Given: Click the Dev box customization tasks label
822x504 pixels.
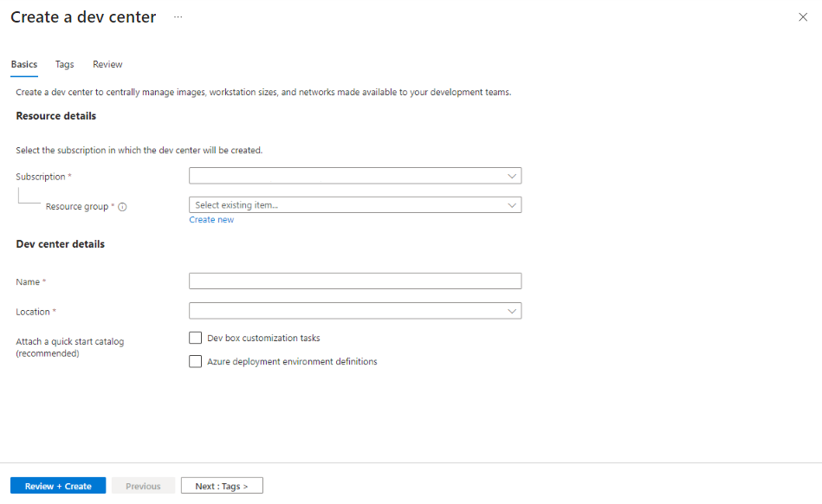Looking at the screenshot, I should pos(263,339).
